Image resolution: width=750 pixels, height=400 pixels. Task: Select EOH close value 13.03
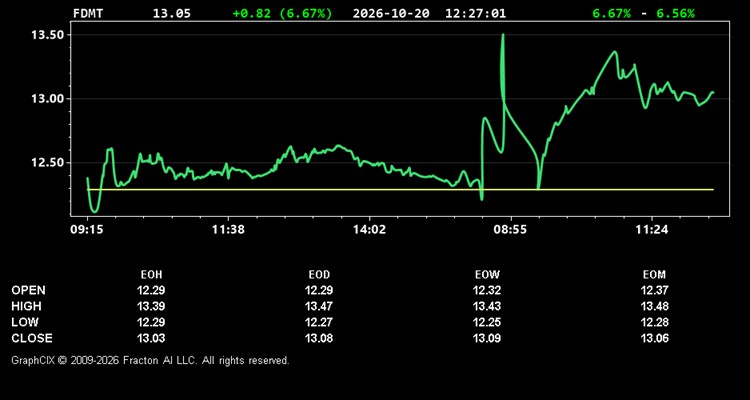click(x=151, y=338)
